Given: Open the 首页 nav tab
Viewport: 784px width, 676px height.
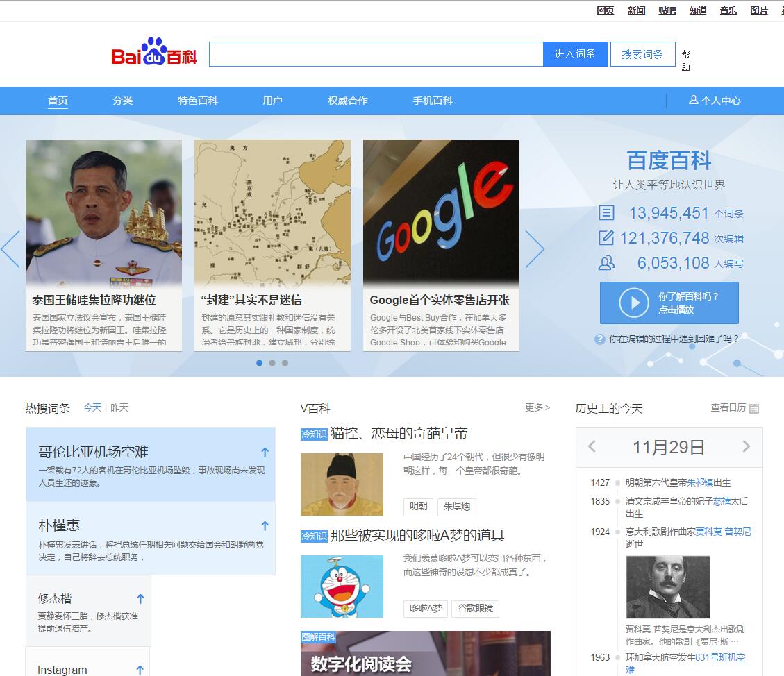Looking at the screenshot, I should [58, 101].
